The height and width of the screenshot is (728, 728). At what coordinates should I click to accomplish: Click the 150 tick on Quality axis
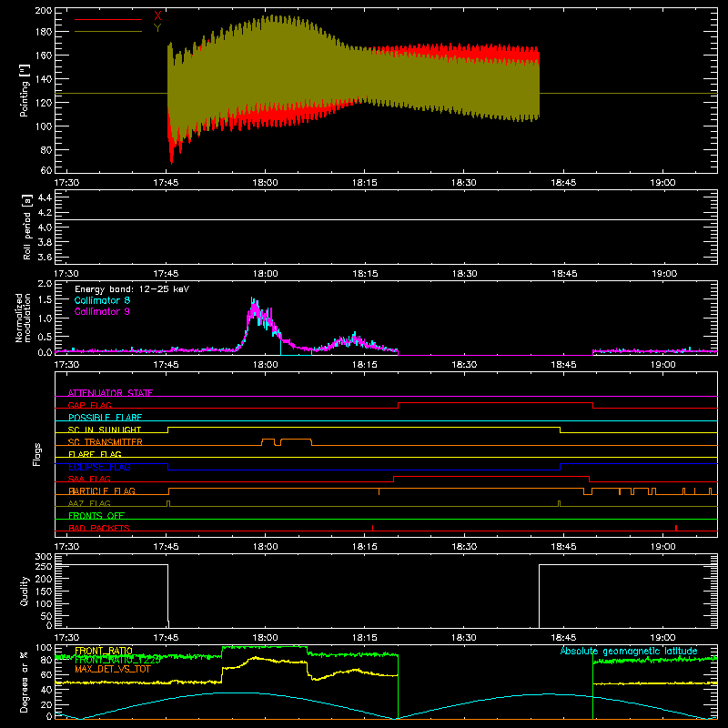[44, 592]
